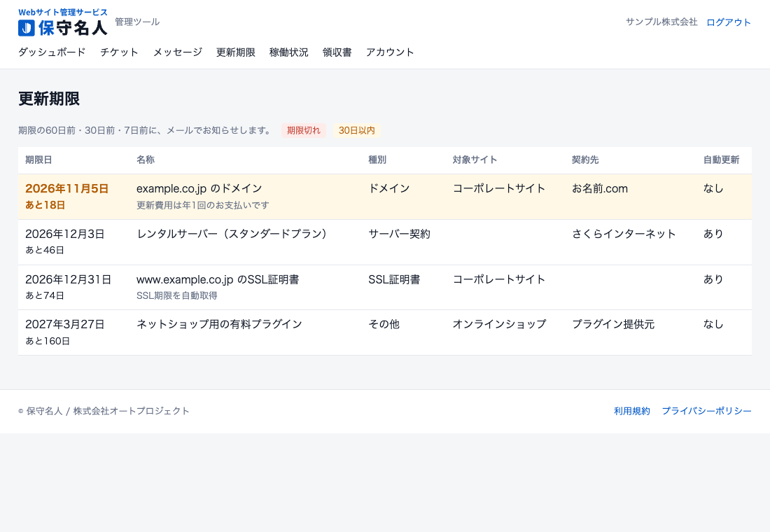Click the あと160日 text
Image resolution: width=770 pixels, height=532 pixels.
[x=47, y=340]
